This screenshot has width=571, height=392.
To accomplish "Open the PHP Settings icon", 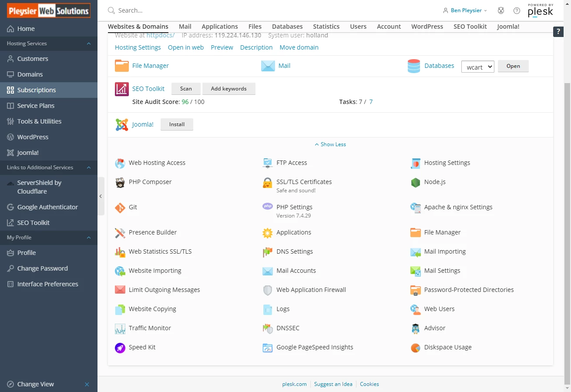I will point(268,207).
